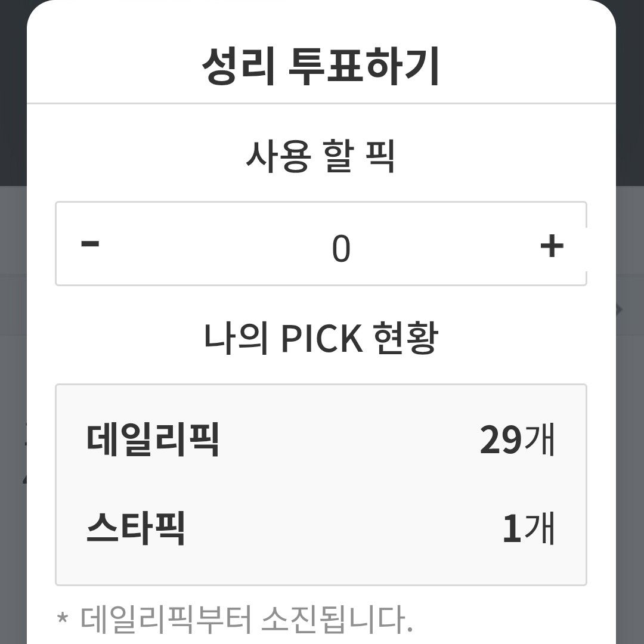The width and height of the screenshot is (644, 644).
Task: Click the pick amount field showing 0
Action: click(341, 248)
